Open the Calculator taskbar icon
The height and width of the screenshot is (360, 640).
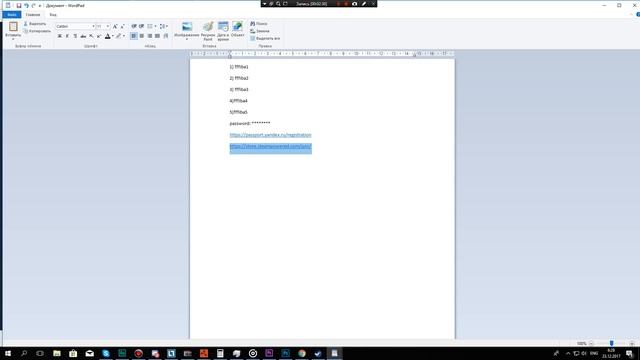tap(220, 353)
